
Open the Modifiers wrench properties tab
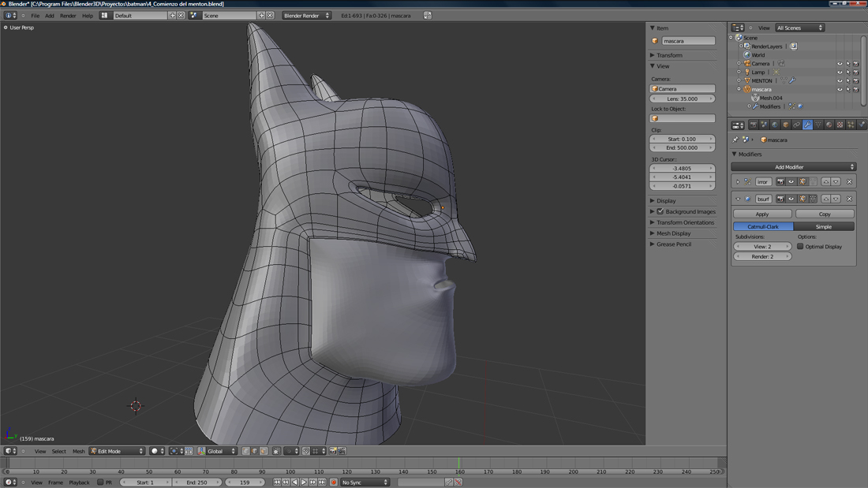click(807, 125)
